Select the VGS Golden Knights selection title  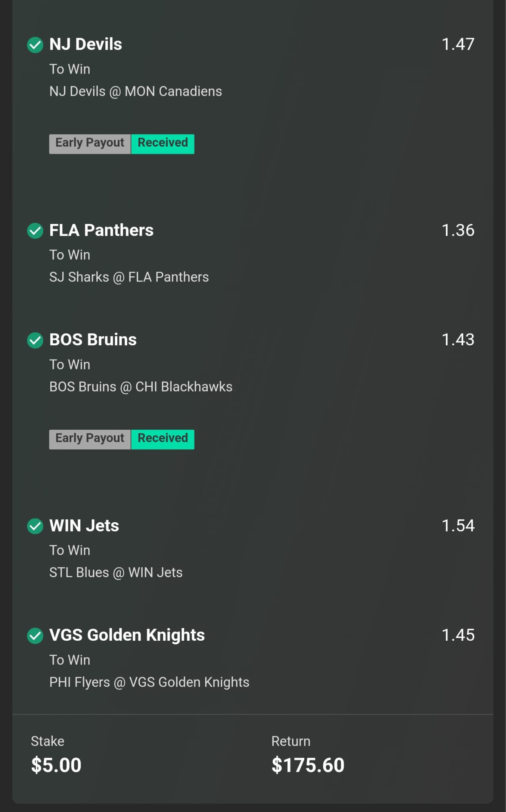[x=127, y=635]
